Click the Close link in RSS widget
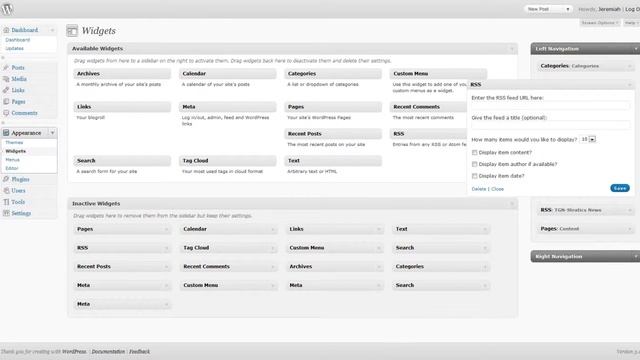The height and width of the screenshot is (360, 640). 498,189
